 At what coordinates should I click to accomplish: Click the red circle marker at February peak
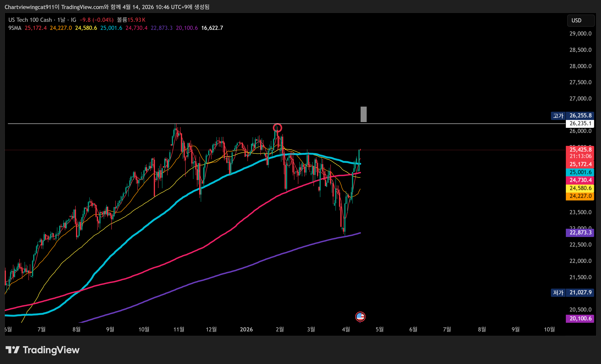coord(277,128)
